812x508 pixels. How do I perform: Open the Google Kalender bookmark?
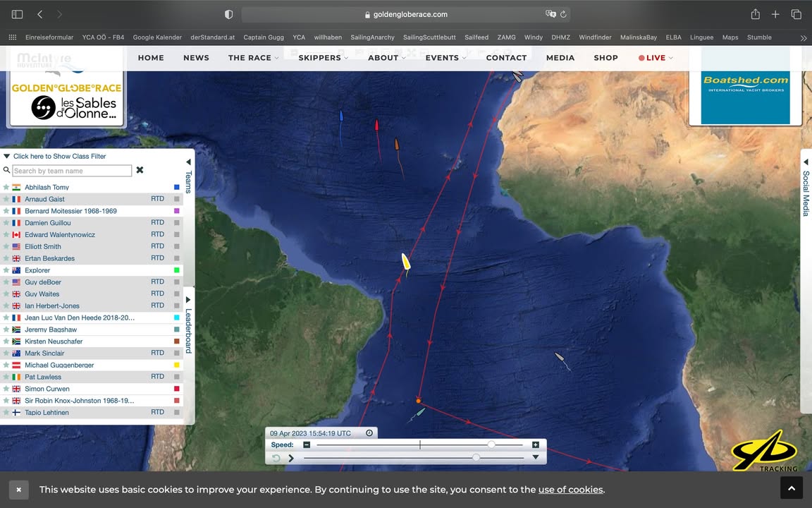click(x=157, y=37)
